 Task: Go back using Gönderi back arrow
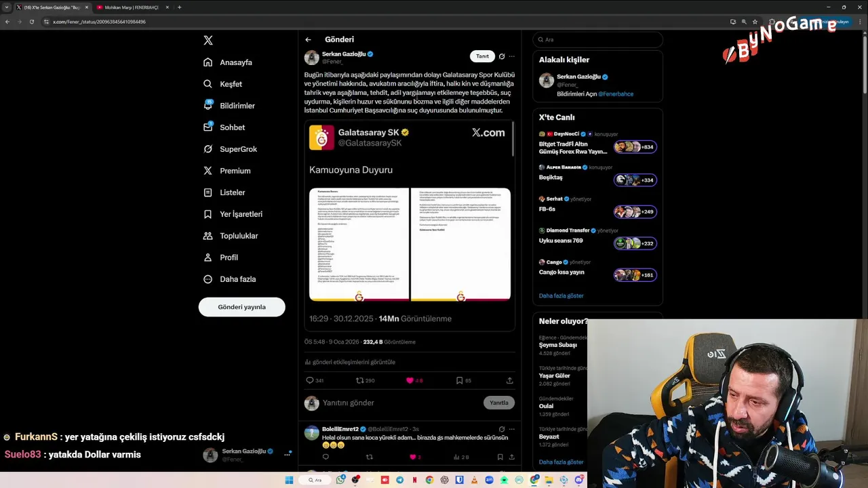[x=308, y=39]
